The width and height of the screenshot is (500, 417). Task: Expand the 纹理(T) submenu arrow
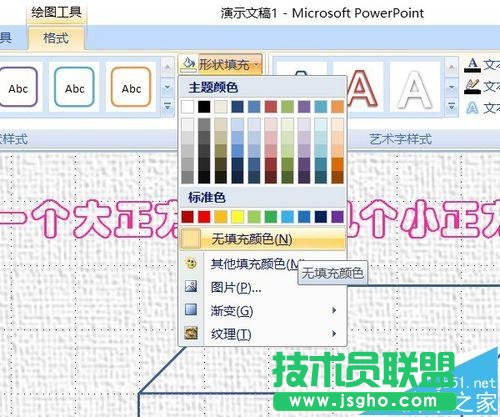click(334, 333)
